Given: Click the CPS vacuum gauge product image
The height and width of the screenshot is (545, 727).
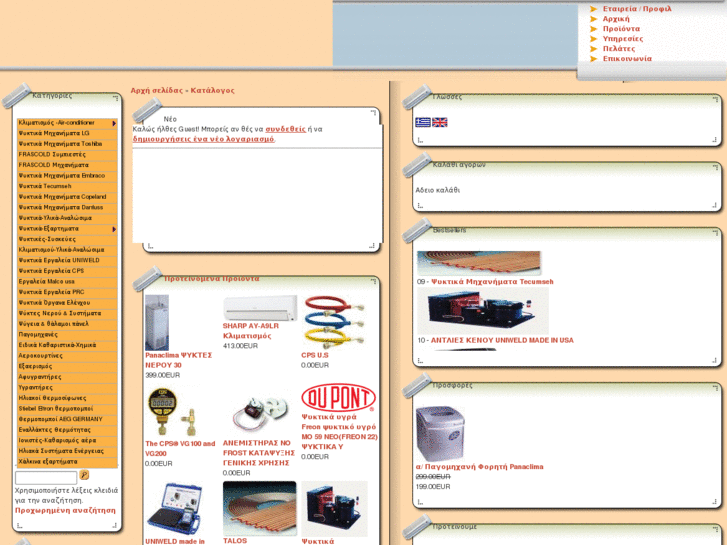Looking at the screenshot, I should [x=170, y=412].
